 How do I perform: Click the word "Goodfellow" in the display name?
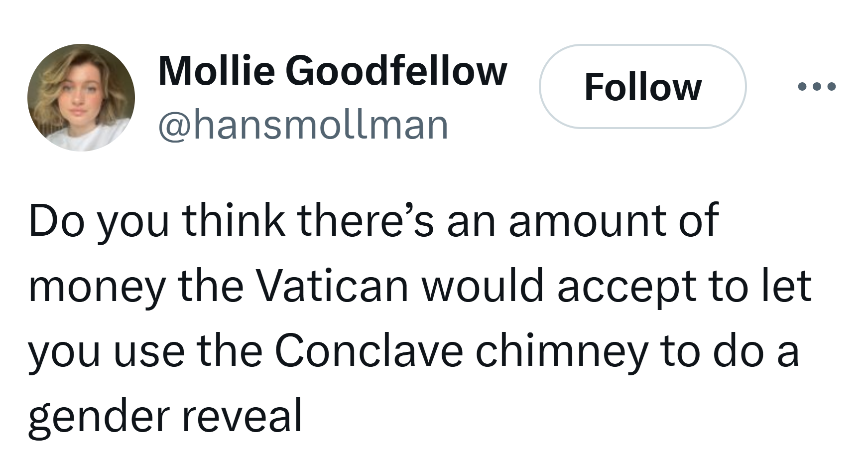(396, 70)
